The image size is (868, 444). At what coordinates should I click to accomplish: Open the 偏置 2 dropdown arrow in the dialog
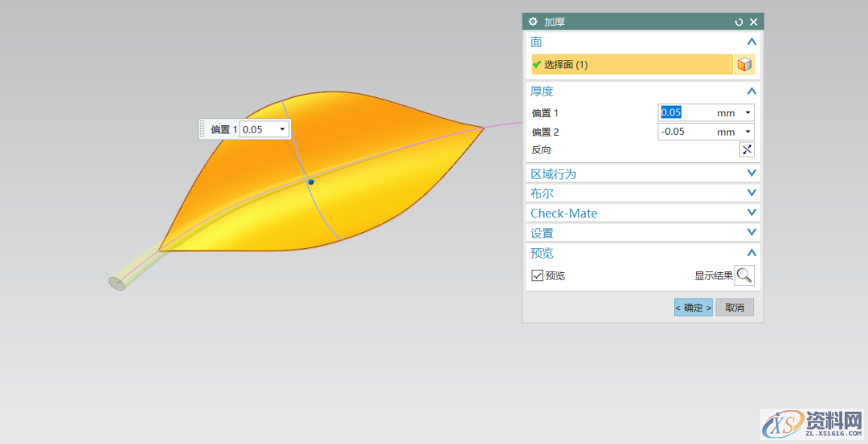pyautogui.click(x=748, y=132)
